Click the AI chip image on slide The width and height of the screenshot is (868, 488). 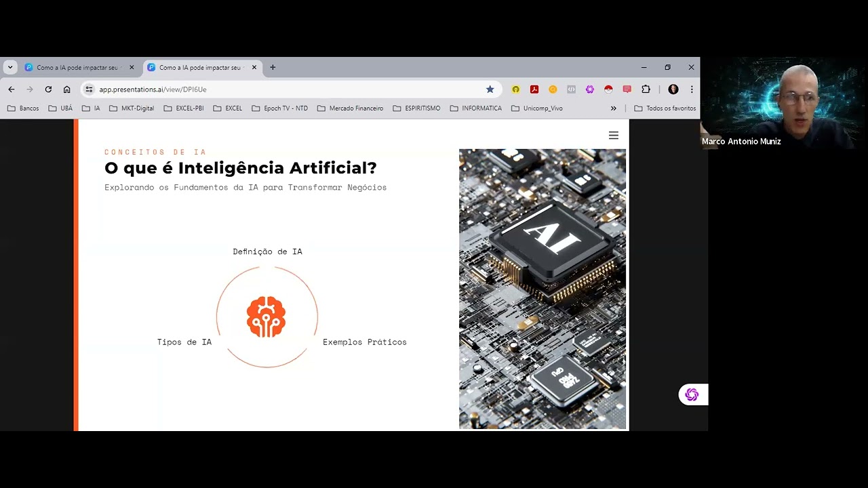[x=542, y=289]
